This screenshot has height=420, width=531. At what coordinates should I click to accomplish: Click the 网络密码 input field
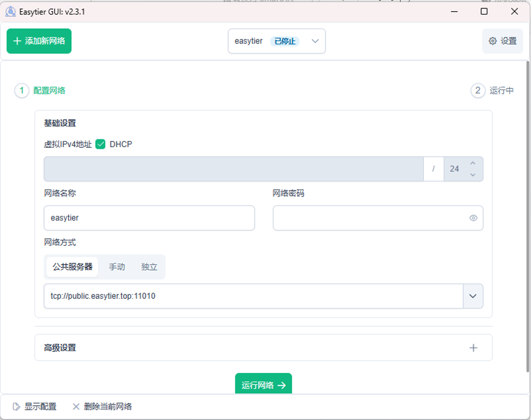[x=369, y=218]
